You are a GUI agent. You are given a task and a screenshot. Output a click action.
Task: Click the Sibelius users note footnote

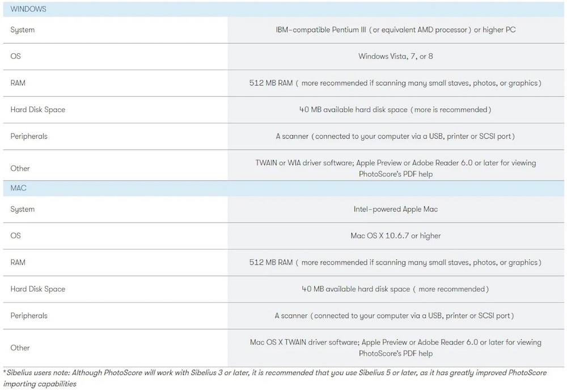(275, 378)
